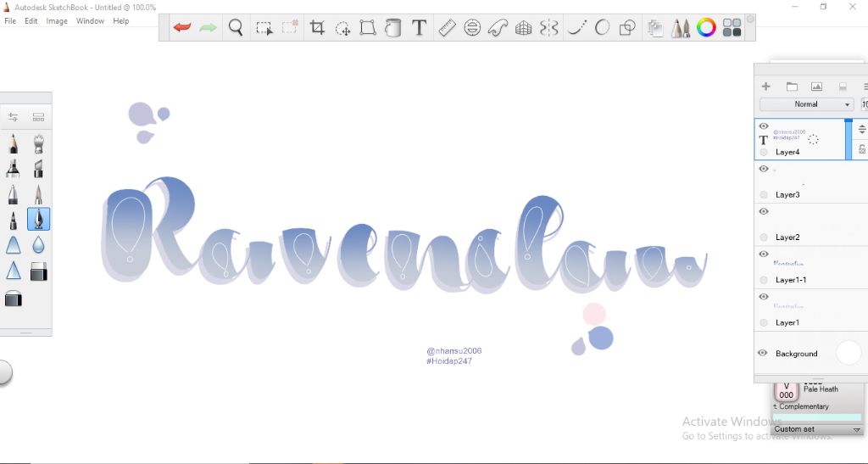Pick the Pale Heath V000 swatch
This screenshot has height=464, width=868.
point(786,391)
